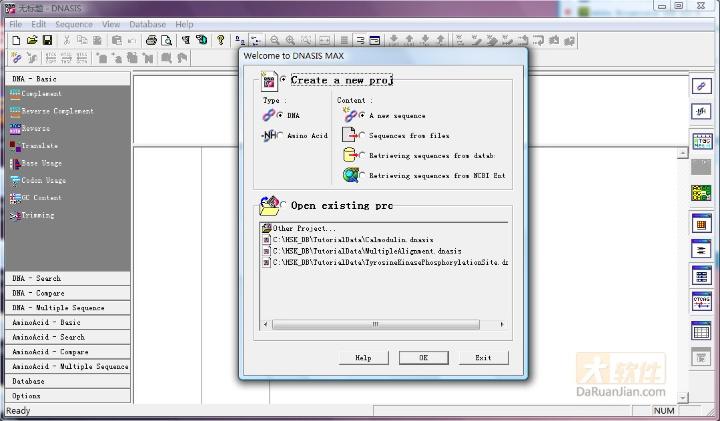
Task: Select Sequences from files radio option
Action: 362,136
